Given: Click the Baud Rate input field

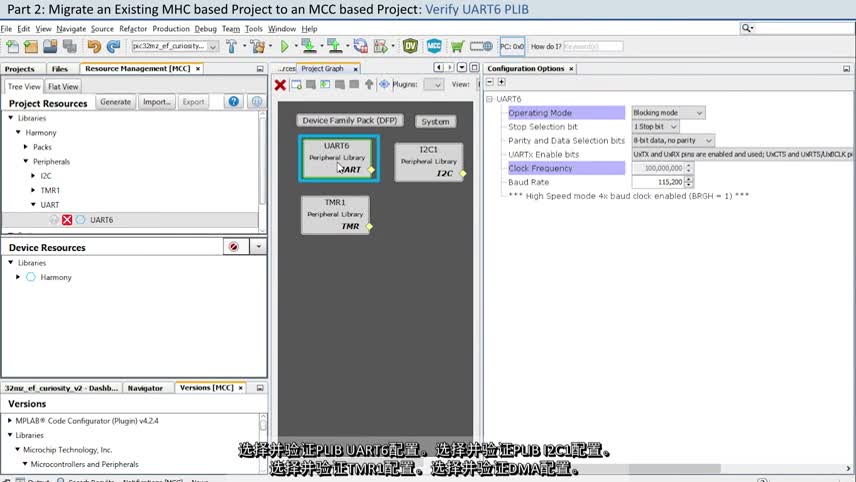Looking at the screenshot, I should [x=658, y=183].
